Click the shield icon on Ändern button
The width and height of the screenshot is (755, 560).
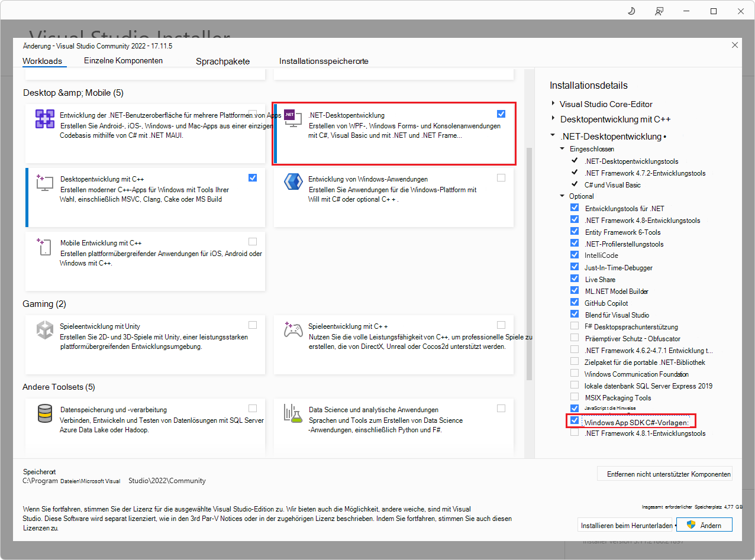[x=690, y=525]
